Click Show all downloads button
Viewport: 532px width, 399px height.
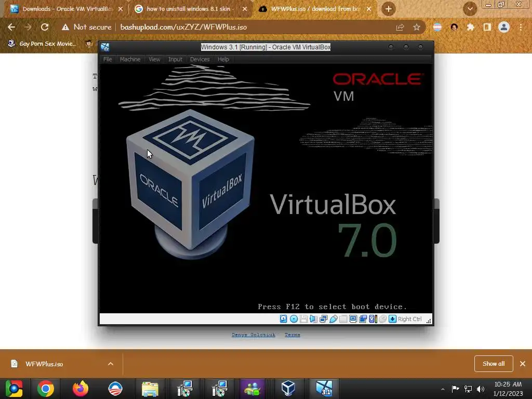(x=494, y=364)
